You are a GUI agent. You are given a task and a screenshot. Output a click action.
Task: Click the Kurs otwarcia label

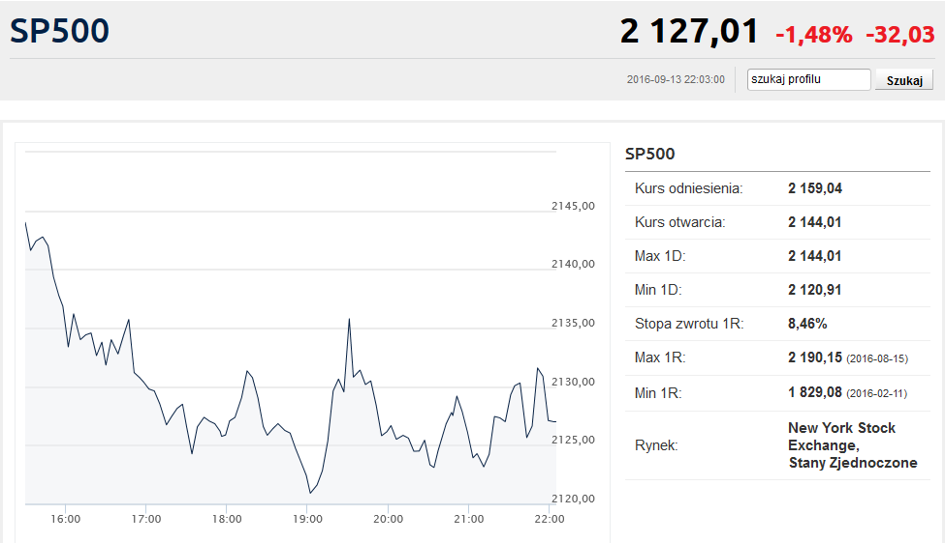680,222
